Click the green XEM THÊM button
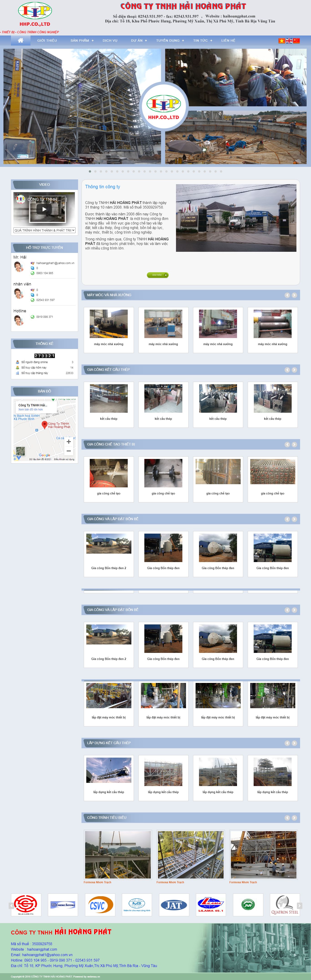311x980 pixels. [158, 275]
